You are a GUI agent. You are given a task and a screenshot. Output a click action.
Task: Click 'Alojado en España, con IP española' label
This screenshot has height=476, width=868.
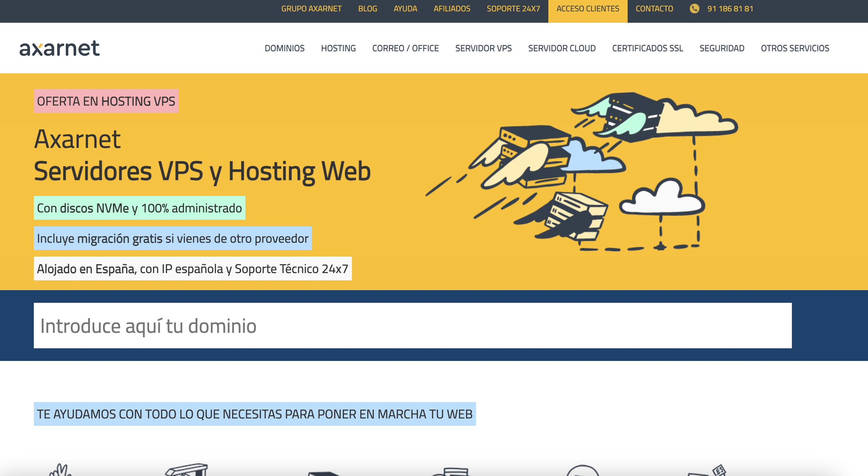click(192, 269)
